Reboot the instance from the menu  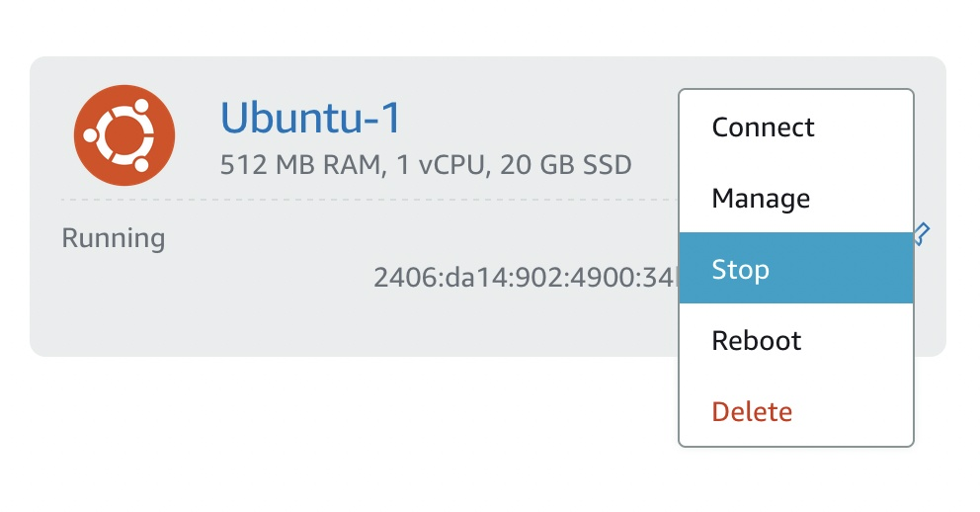(x=756, y=341)
